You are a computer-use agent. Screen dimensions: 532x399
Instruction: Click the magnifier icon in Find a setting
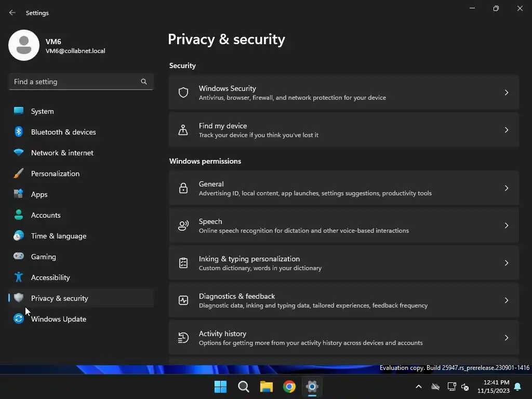click(144, 82)
